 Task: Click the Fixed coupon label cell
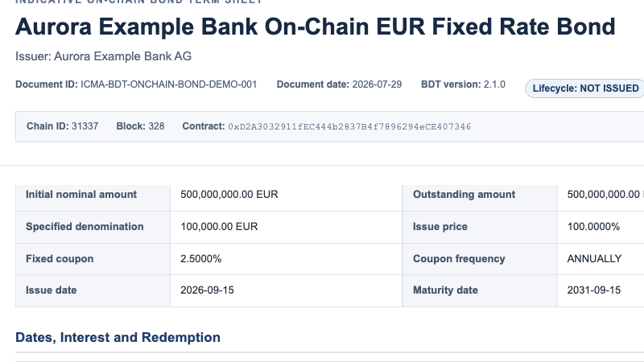(93, 259)
